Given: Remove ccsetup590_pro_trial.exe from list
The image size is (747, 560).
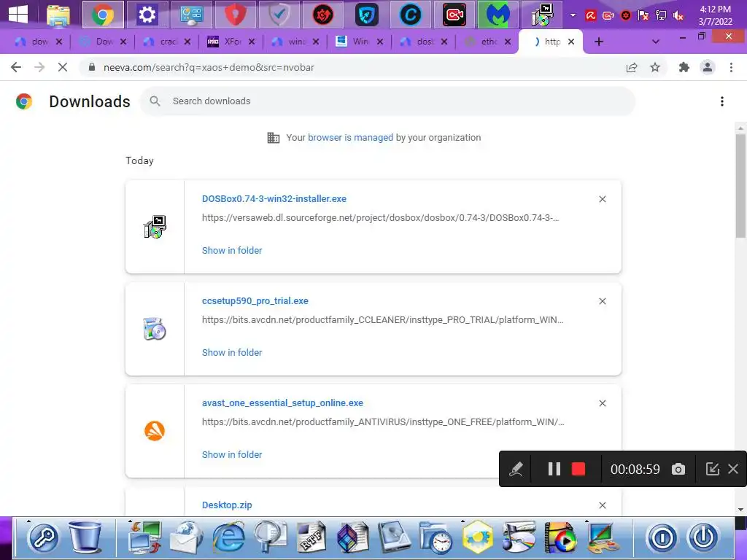Looking at the screenshot, I should [602, 301].
